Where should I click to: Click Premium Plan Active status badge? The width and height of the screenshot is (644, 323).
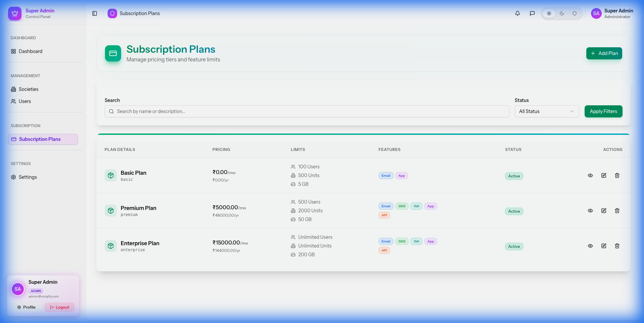514,211
